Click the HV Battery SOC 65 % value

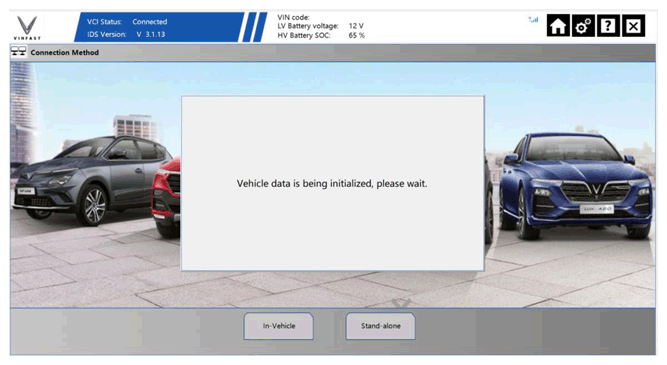point(356,35)
